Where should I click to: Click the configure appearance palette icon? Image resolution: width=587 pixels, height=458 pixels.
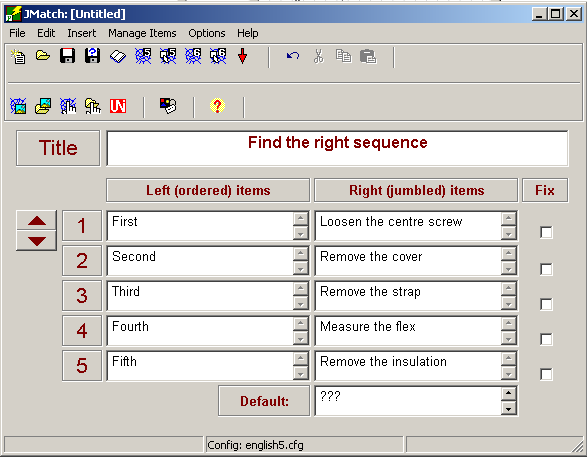coord(168,106)
